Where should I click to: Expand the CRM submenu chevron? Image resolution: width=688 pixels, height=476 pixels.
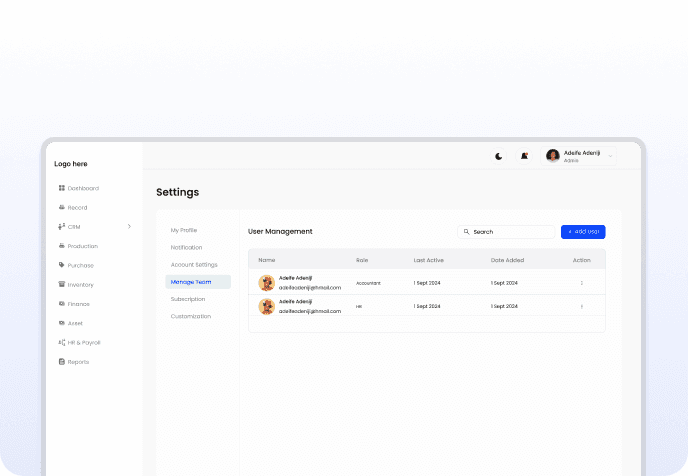pos(129,226)
